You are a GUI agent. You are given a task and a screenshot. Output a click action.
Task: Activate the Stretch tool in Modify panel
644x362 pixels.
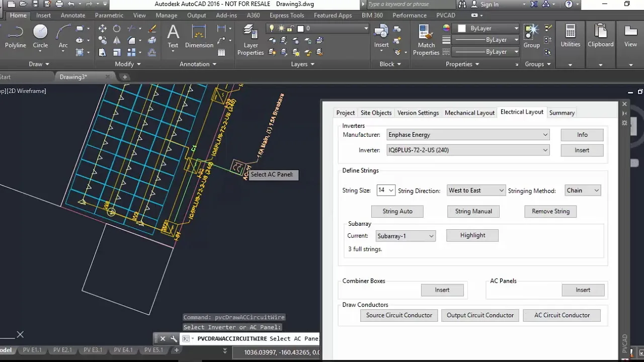103,52
